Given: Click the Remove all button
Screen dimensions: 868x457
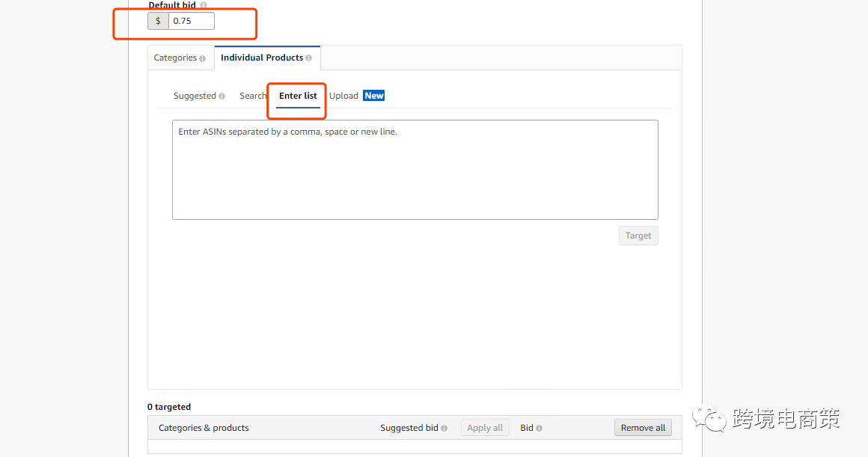Looking at the screenshot, I should click(643, 428).
